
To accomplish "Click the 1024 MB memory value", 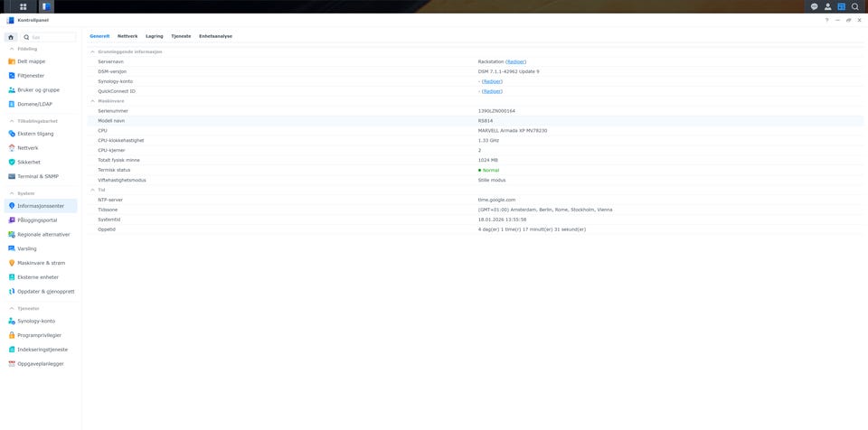I will [487, 160].
